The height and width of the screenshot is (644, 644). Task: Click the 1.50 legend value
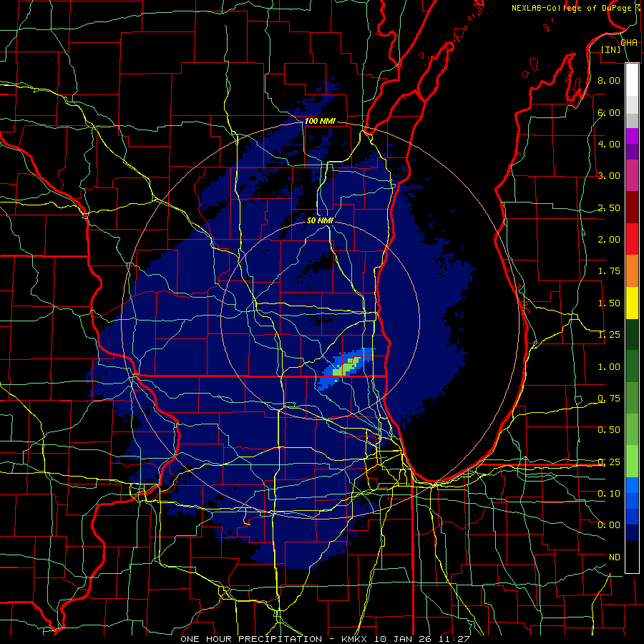tap(608, 303)
